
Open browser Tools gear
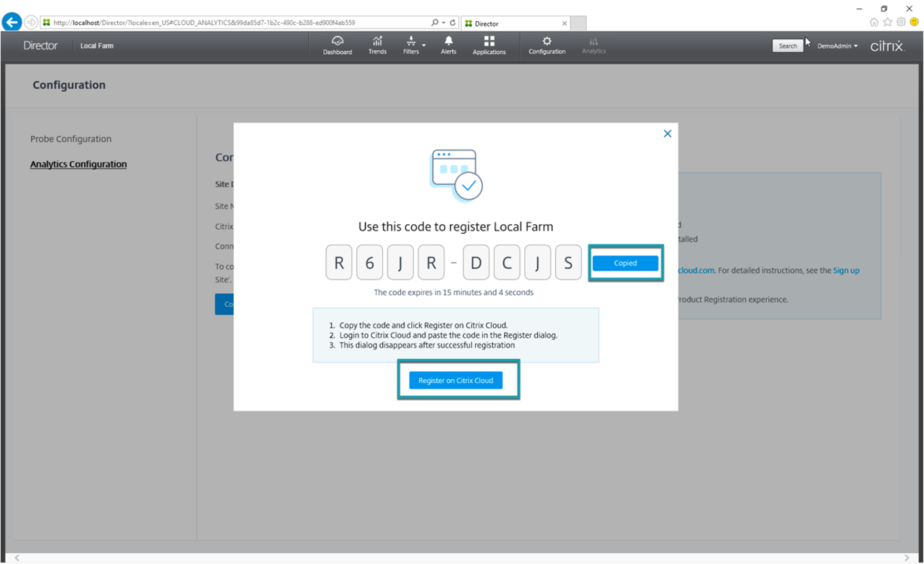click(x=901, y=22)
